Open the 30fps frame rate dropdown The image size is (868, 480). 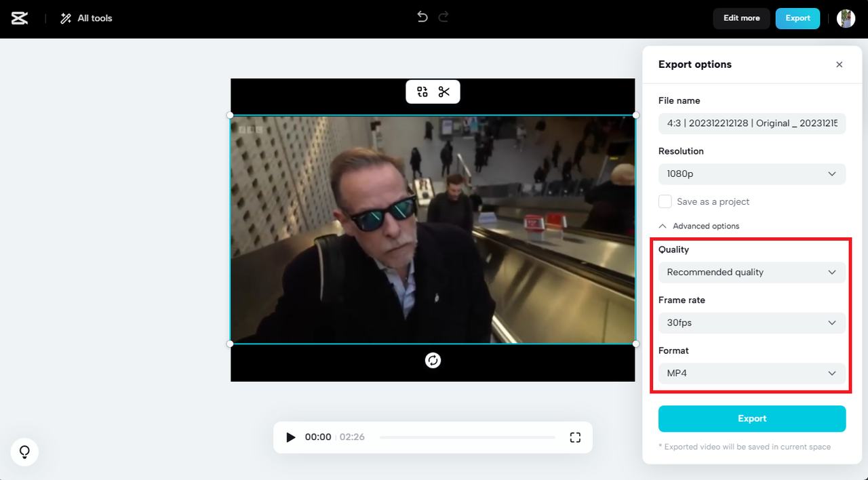(x=752, y=323)
